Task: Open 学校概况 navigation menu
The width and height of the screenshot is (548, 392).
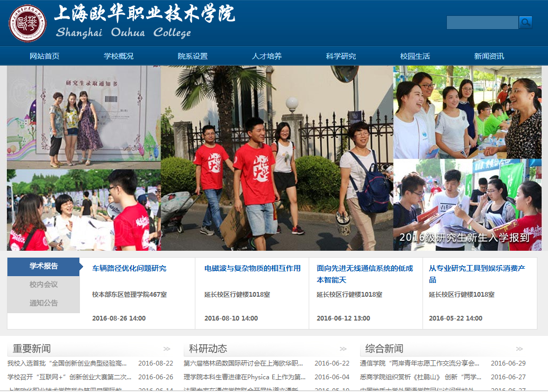Action: point(119,56)
